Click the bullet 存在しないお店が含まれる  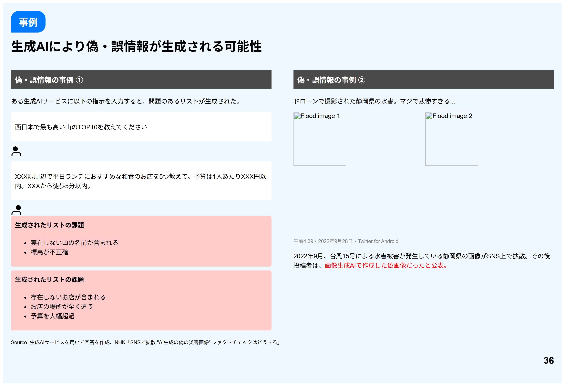click(68, 297)
